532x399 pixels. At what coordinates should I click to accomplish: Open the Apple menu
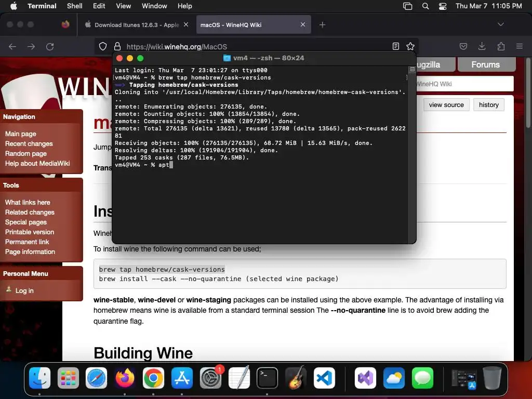14,6
